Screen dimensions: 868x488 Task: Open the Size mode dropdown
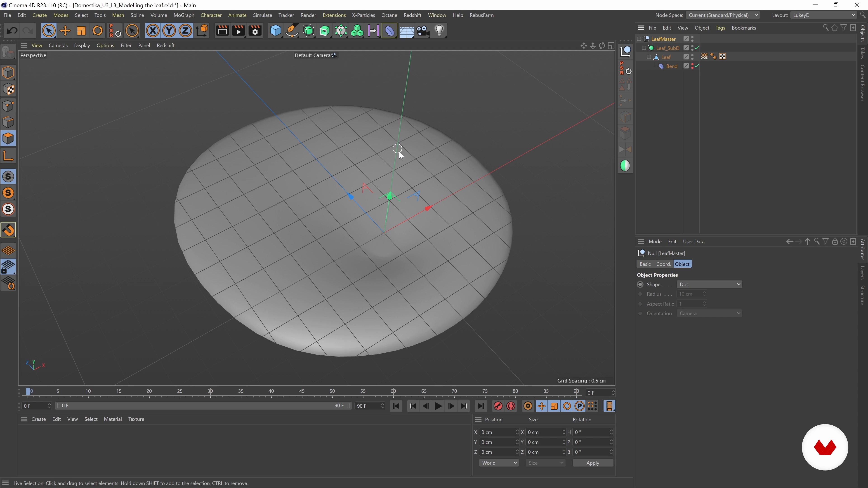click(545, 463)
